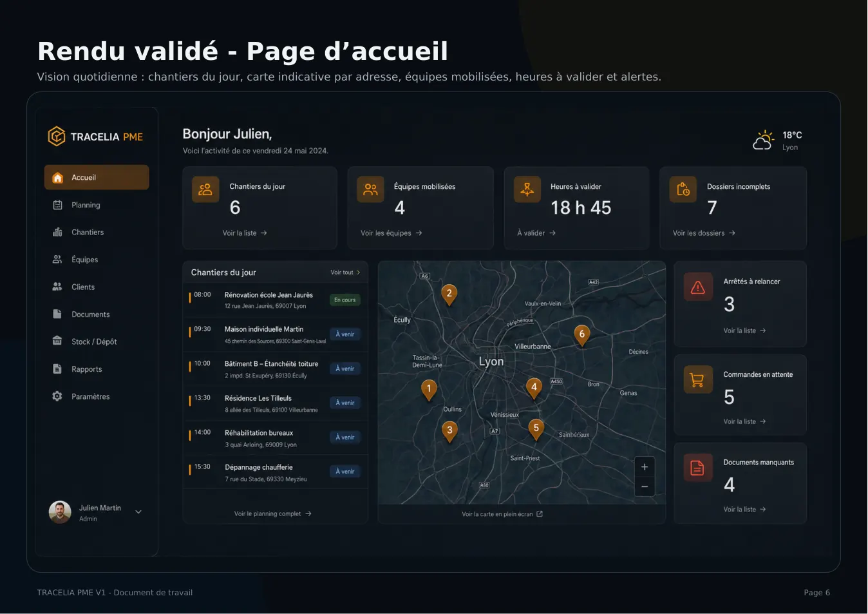Click the Équipes people icon in sidebar
The height and width of the screenshot is (614, 868).
[57, 259]
